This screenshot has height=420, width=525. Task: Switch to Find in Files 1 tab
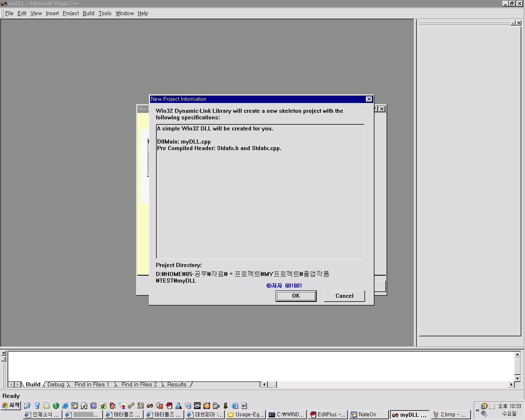click(91, 384)
